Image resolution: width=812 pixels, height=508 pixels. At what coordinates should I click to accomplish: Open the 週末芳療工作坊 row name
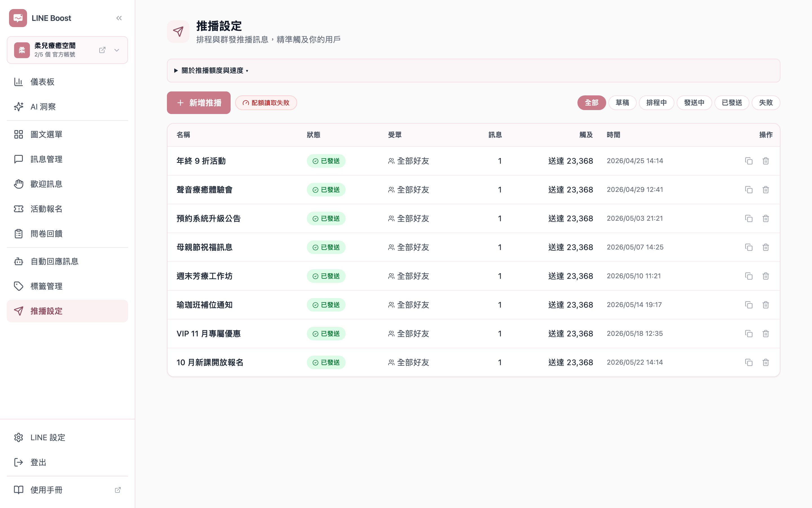pyautogui.click(x=205, y=276)
